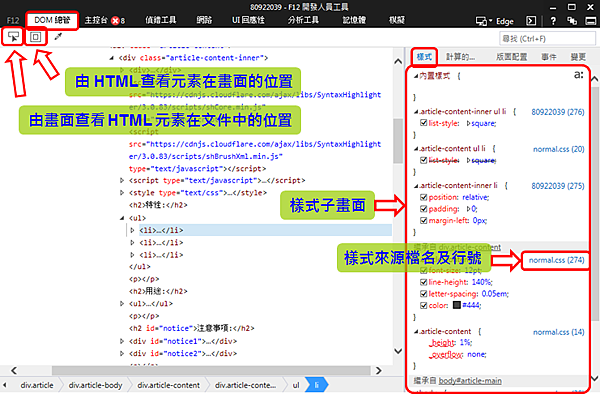The image size is (600, 394).
Task: Open the 記憶體 memory tab
Action: tap(354, 20)
